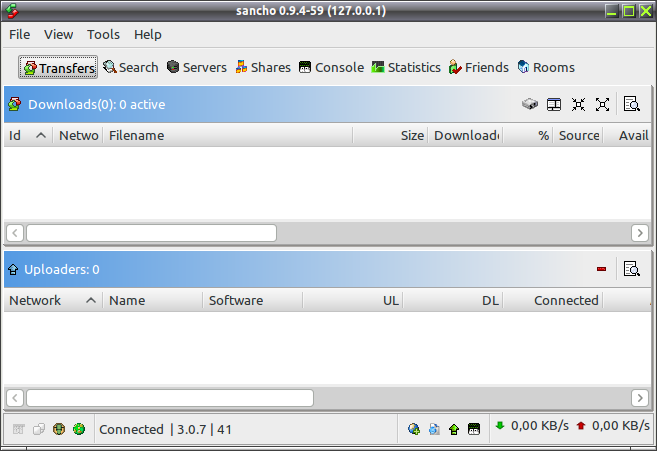Open the filter icon in the Downloads header
Image resolution: width=657 pixels, height=451 pixels.
631,104
